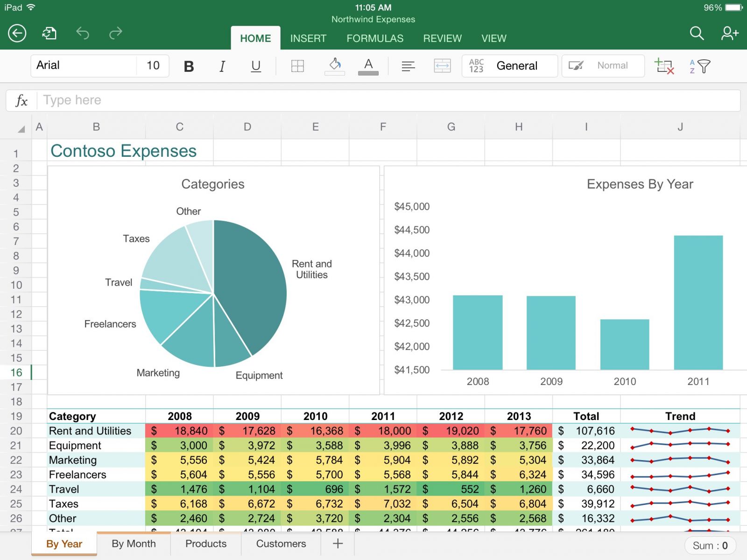
Task: Open the General number format dropdown
Action: 510,66
